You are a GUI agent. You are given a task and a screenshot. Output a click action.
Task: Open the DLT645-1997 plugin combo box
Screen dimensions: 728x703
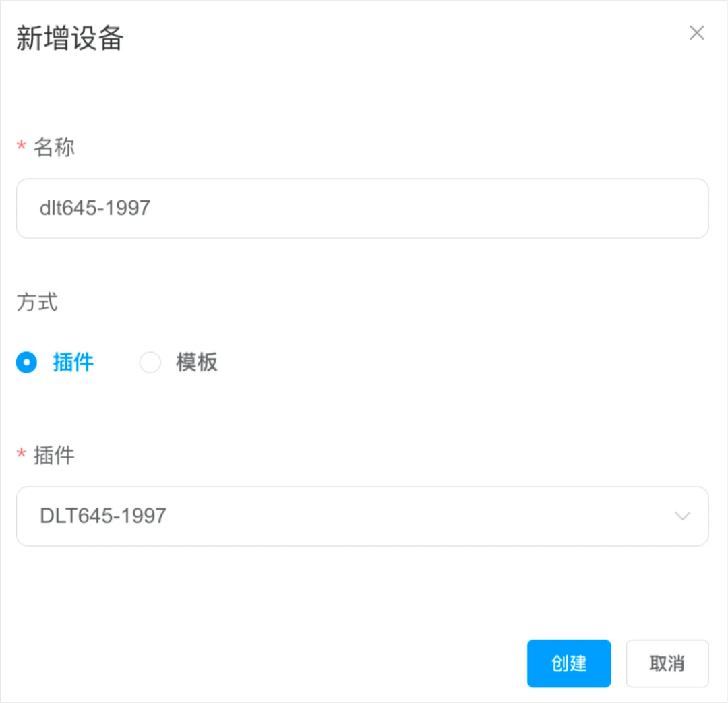pyautogui.click(x=362, y=516)
